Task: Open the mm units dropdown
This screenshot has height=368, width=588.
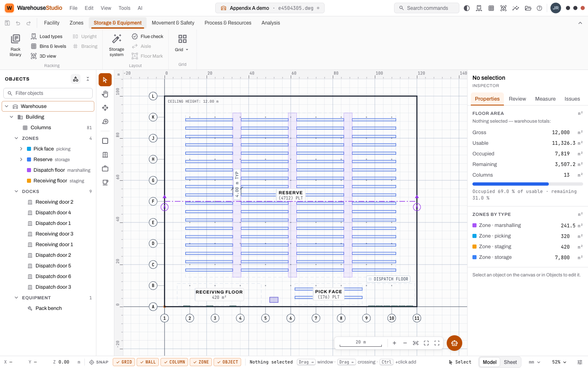Action: pyautogui.click(x=534, y=362)
